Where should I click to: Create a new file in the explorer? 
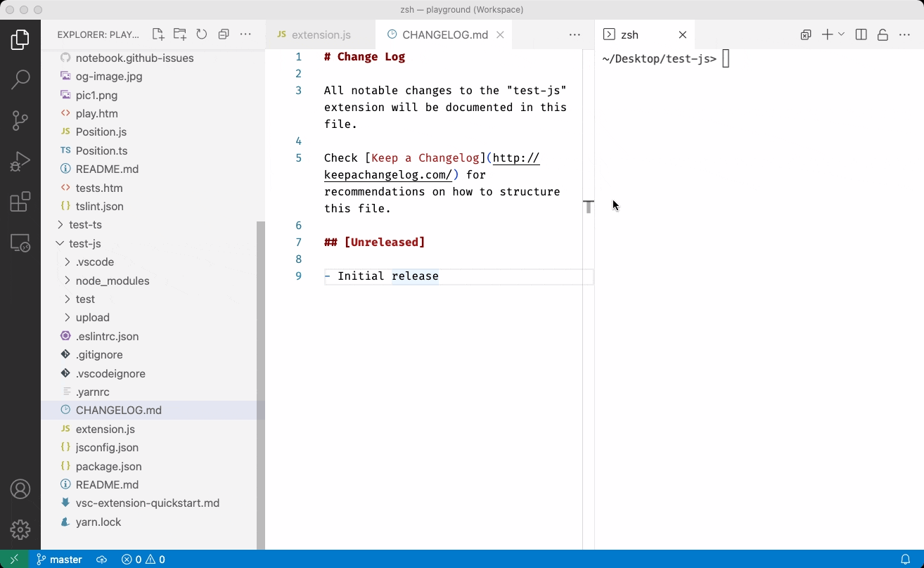(158, 33)
